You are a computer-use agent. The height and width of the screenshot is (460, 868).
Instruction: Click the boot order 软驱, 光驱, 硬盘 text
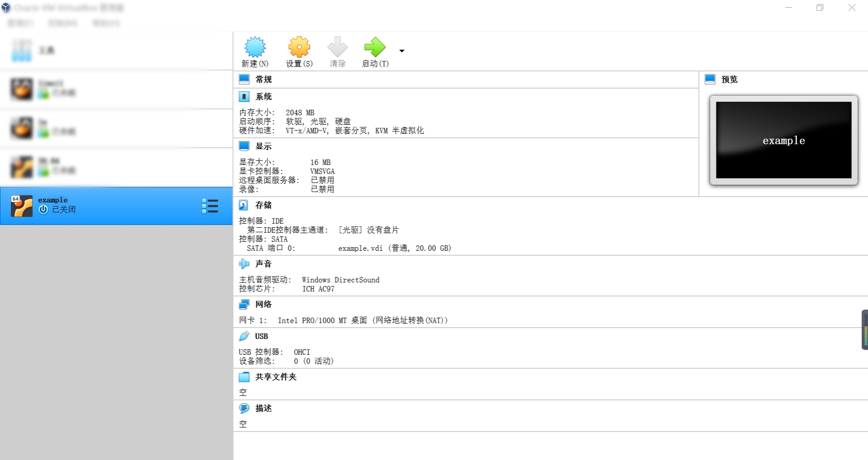pyautogui.click(x=318, y=122)
